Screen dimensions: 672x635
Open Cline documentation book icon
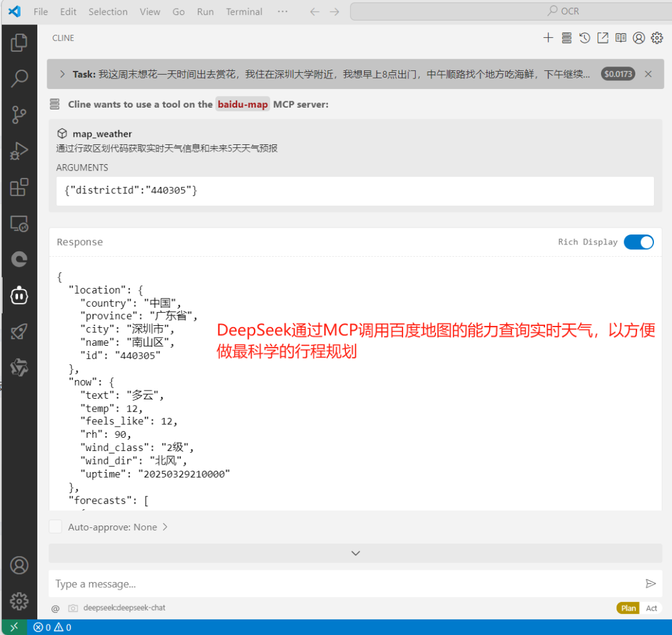[x=620, y=37]
